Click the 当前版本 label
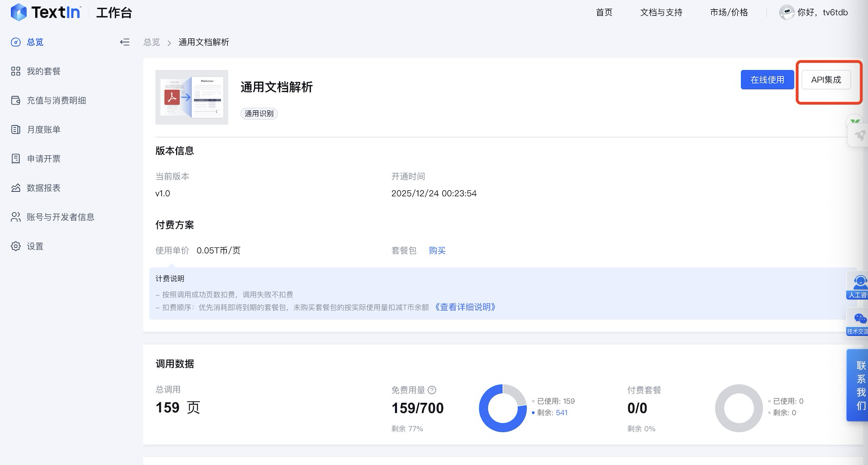 click(172, 177)
